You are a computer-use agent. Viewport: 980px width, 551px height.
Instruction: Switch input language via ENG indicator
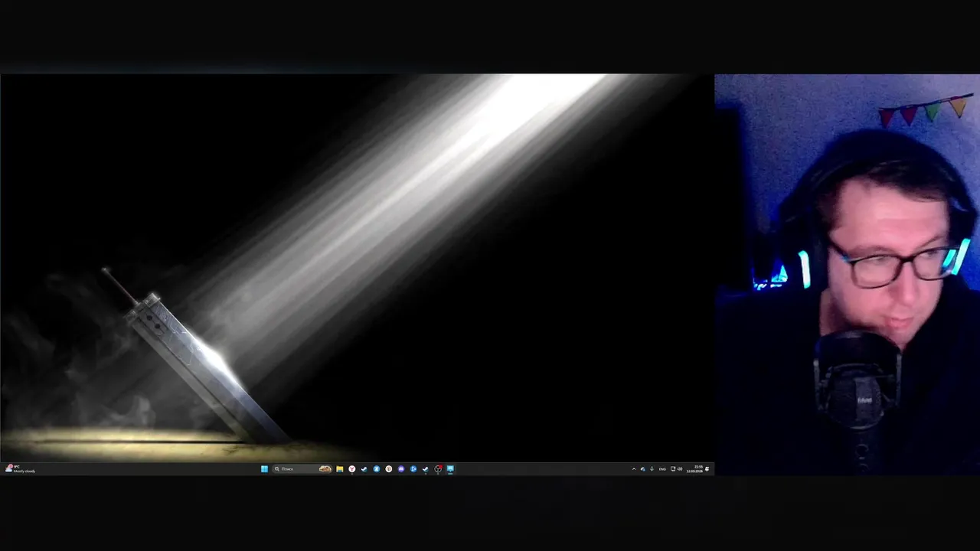[662, 469]
